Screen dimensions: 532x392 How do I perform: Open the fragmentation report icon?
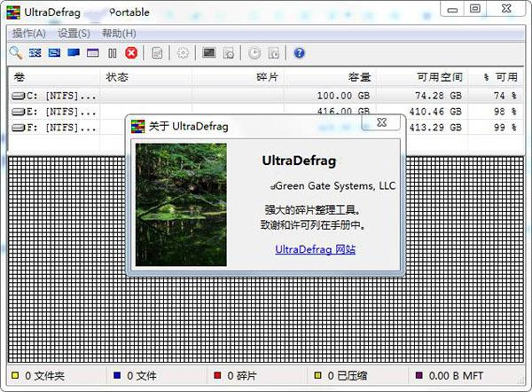tap(157, 53)
